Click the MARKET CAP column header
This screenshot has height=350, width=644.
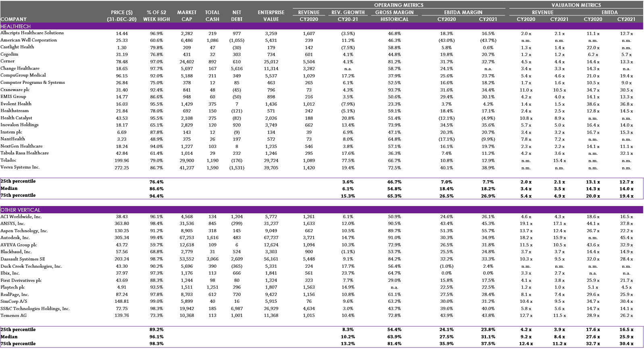coord(187,16)
